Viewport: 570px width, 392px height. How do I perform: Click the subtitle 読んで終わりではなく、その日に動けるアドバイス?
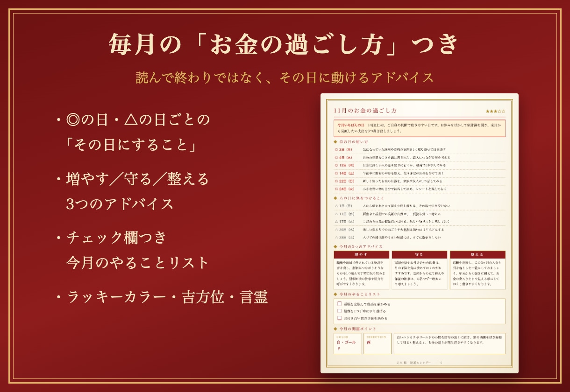pos(285,77)
